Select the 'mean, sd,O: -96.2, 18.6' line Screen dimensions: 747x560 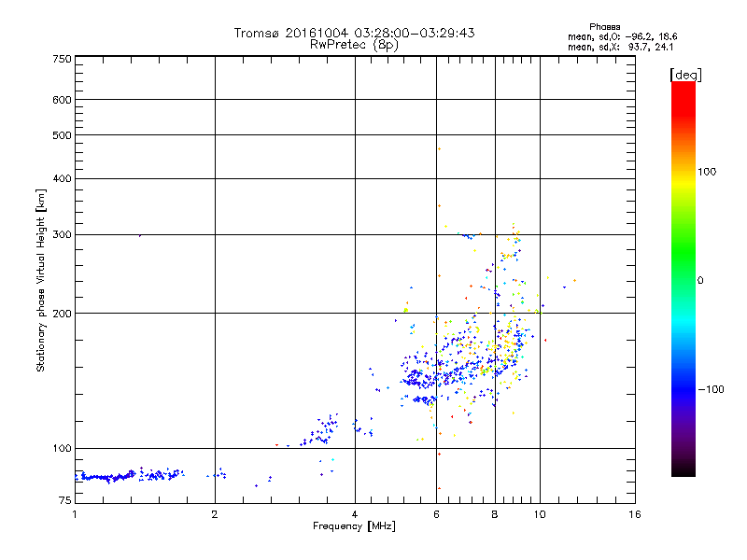[622, 36]
